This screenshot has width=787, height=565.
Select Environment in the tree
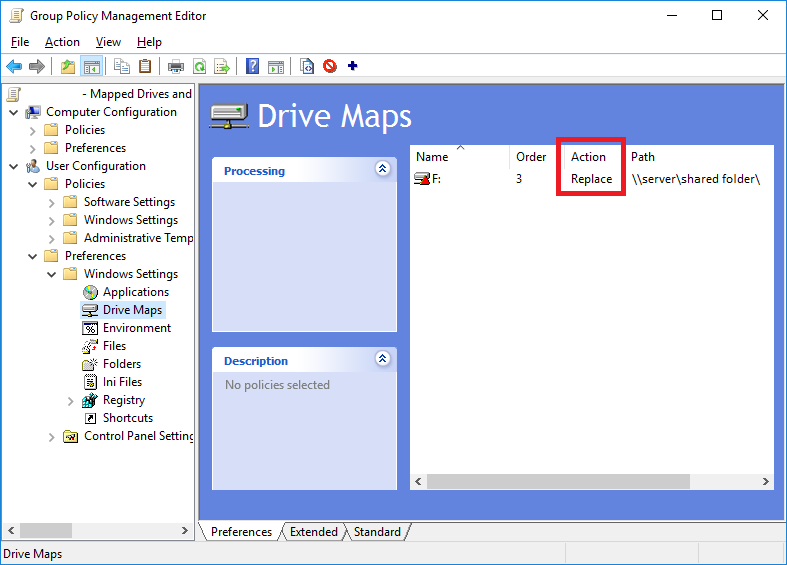(x=136, y=328)
